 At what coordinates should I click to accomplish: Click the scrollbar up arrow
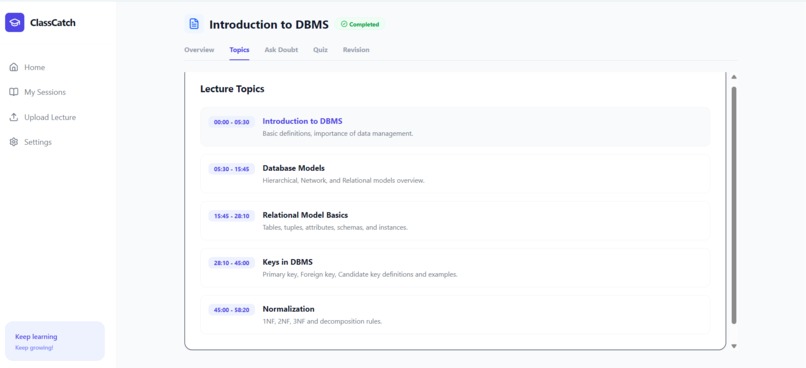point(734,77)
